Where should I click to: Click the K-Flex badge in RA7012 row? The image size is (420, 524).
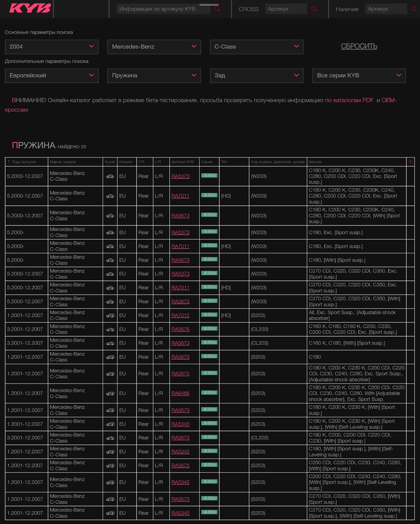click(x=209, y=315)
